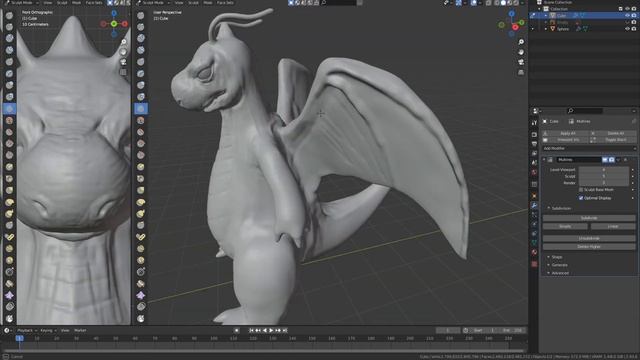Open the Add Modifier dropdown
Image resolution: width=640 pixels, height=360 pixels.
(589, 149)
